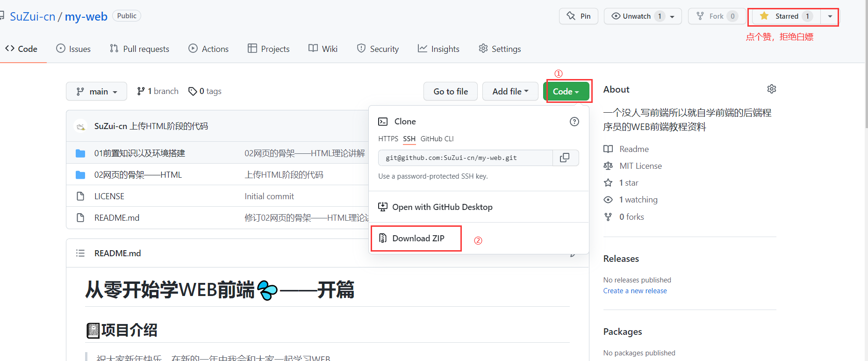This screenshot has height=361, width=868.
Task: Click the README.md header title
Action: (x=118, y=253)
